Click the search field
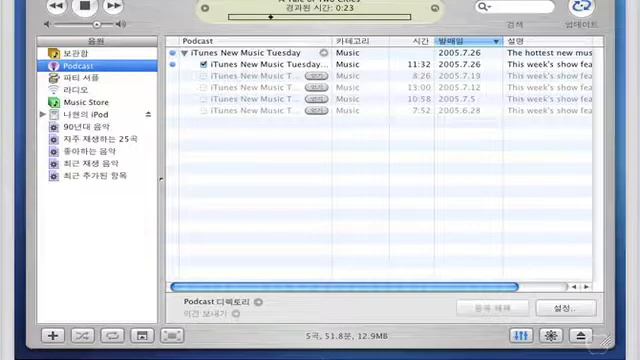Viewport: 640px width, 360px height. click(x=515, y=7)
